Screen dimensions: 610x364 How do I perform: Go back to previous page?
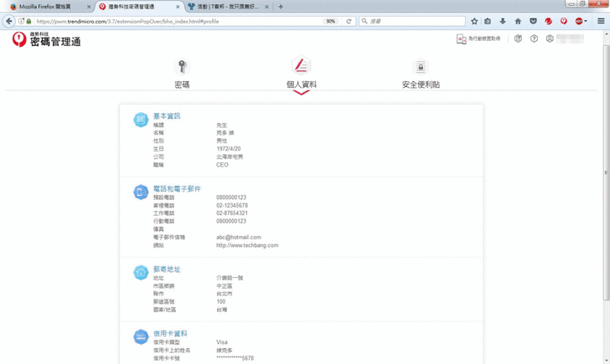click(9, 22)
